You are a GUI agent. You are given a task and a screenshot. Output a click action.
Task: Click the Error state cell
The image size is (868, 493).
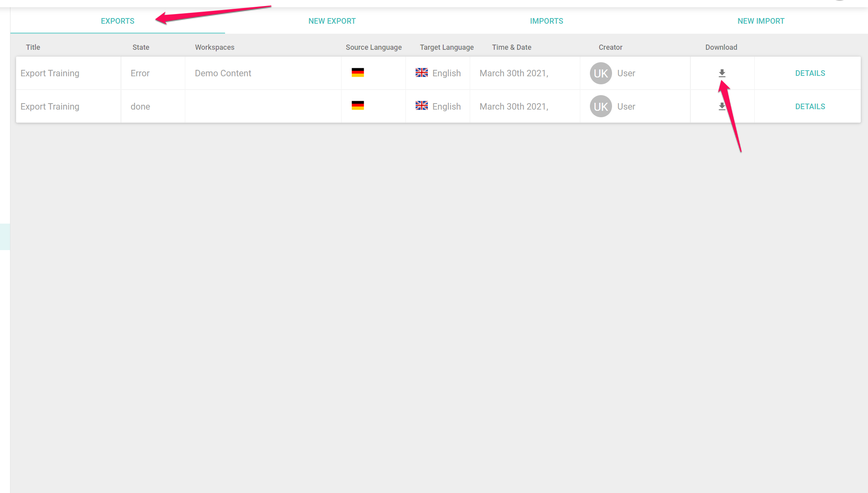(x=140, y=73)
